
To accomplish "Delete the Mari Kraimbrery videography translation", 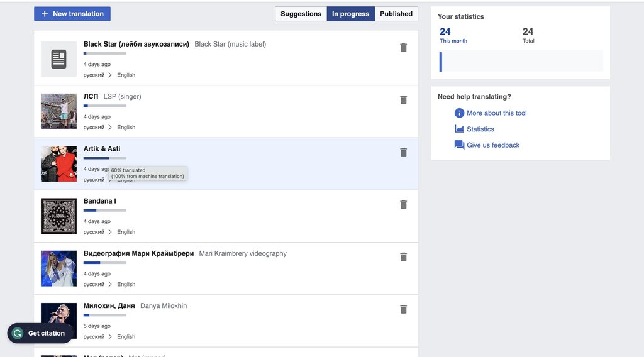I will [403, 257].
